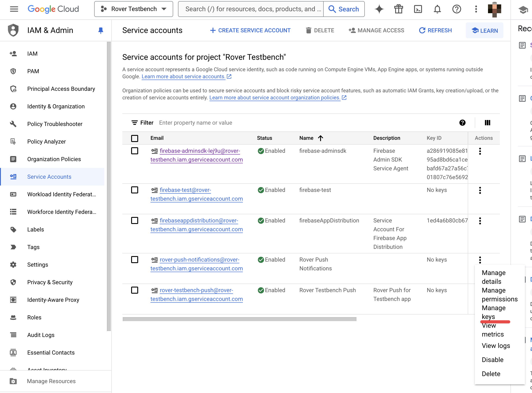Focus the resource search field
The width and height of the screenshot is (532, 393).
coord(251,9)
